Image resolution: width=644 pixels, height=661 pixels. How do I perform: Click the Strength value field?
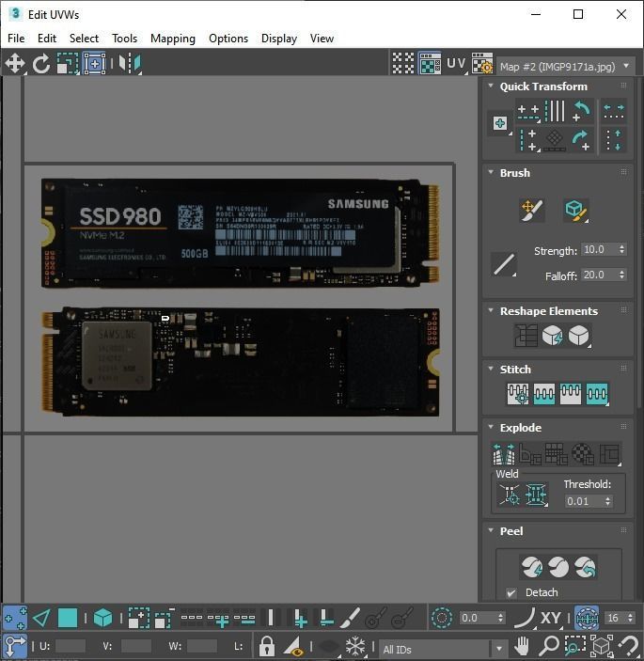(x=599, y=249)
